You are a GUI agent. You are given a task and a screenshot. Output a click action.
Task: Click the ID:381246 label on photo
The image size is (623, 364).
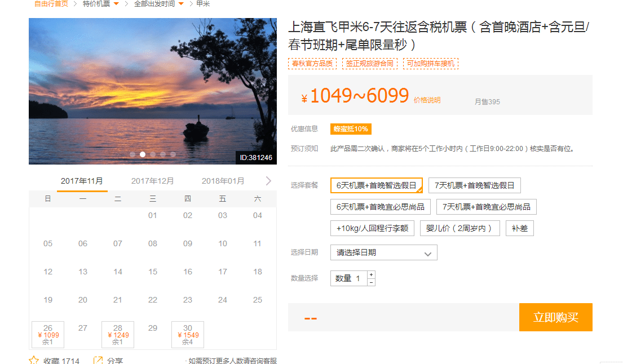256,158
